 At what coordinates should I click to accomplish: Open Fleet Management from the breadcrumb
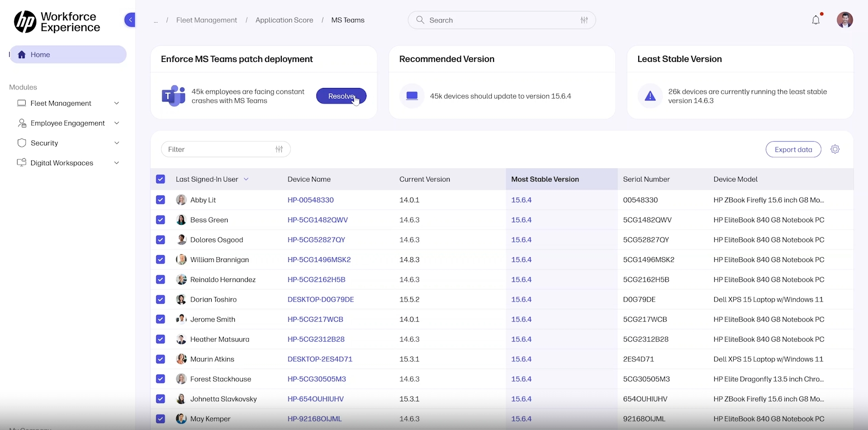(206, 20)
